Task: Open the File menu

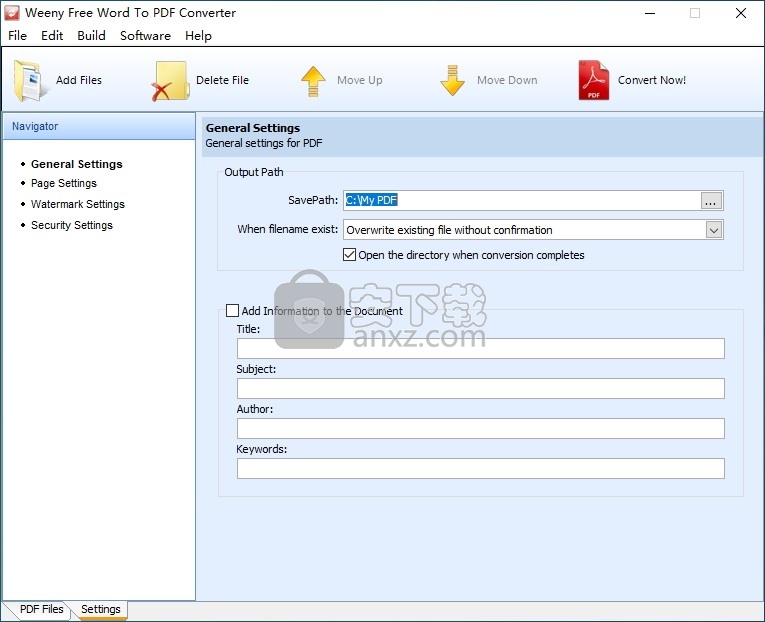Action: click(18, 36)
